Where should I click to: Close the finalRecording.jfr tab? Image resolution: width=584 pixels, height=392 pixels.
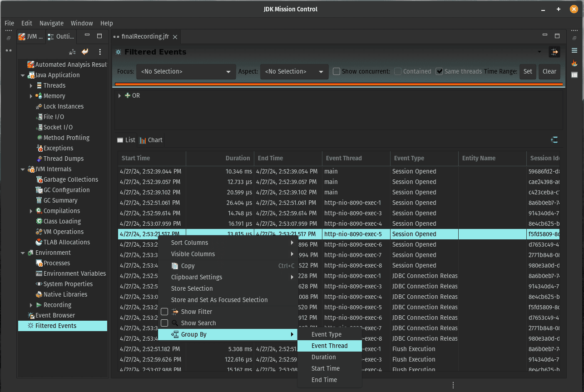176,36
